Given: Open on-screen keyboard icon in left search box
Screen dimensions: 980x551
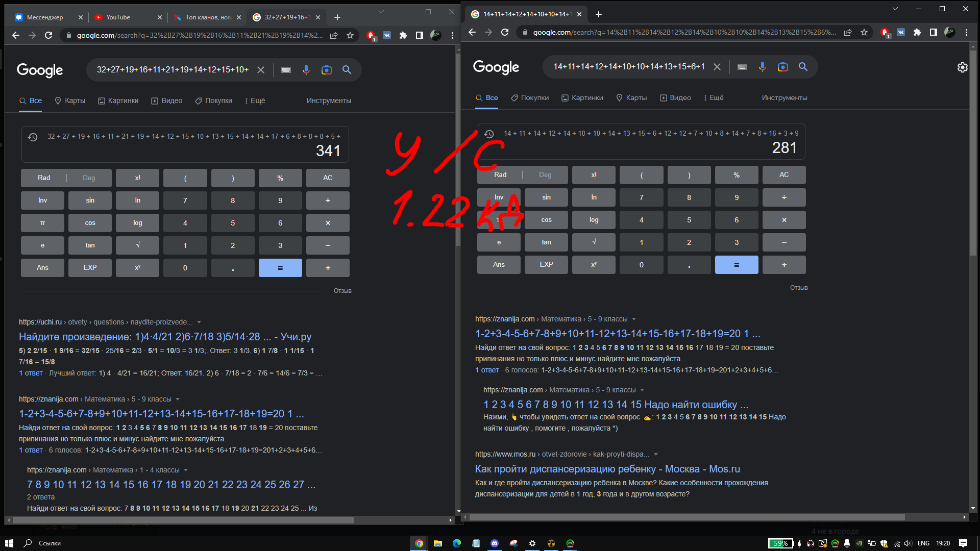Looking at the screenshot, I should (286, 70).
